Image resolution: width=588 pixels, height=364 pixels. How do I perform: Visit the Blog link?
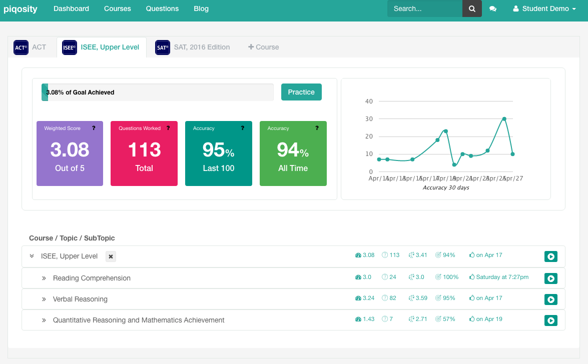[201, 8]
